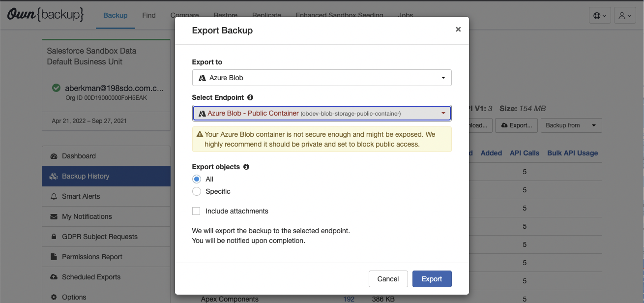This screenshot has width=644, height=303.
Task: Click the warning triangle icon
Action: coord(200,134)
